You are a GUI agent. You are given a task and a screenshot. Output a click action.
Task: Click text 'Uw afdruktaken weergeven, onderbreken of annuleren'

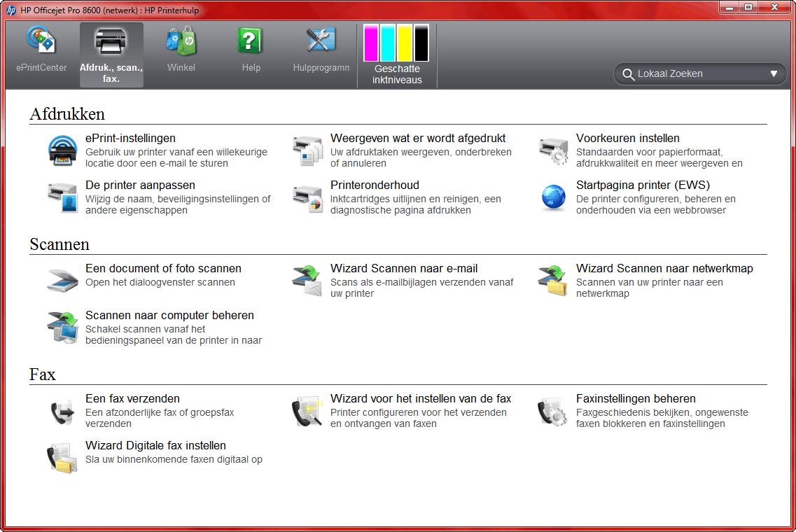click(x=421, y=157)
